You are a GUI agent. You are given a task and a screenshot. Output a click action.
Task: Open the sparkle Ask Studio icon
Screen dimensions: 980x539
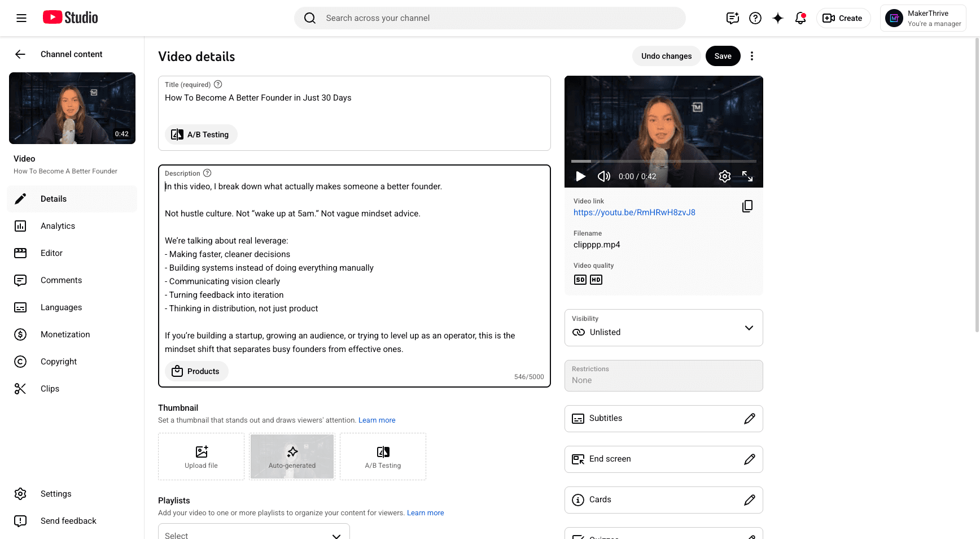[x=778, y=18]
